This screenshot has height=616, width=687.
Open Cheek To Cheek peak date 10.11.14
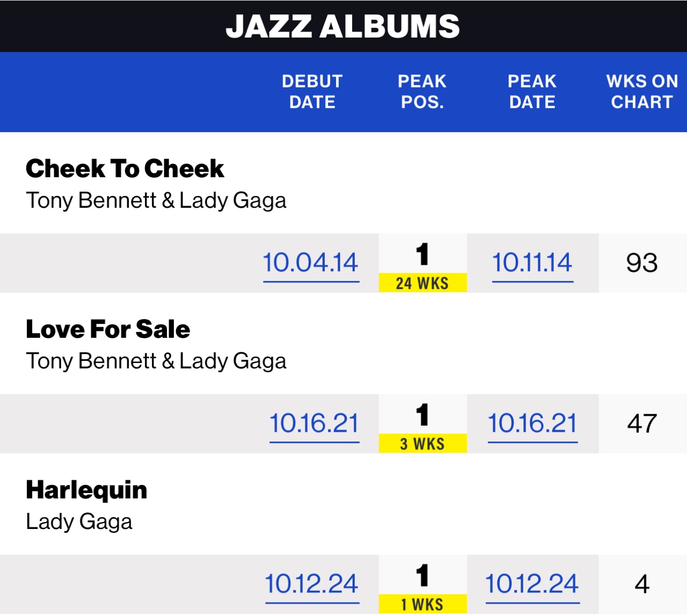click(532, 263)
